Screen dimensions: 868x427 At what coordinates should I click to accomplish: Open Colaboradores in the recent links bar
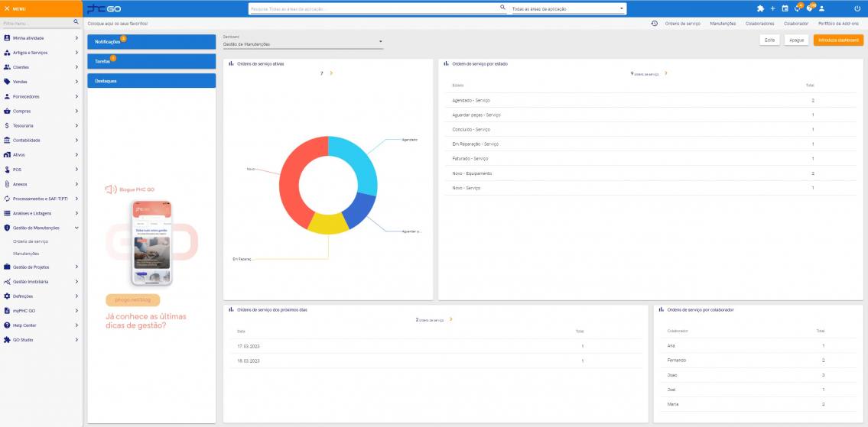(x=759, y=24)
